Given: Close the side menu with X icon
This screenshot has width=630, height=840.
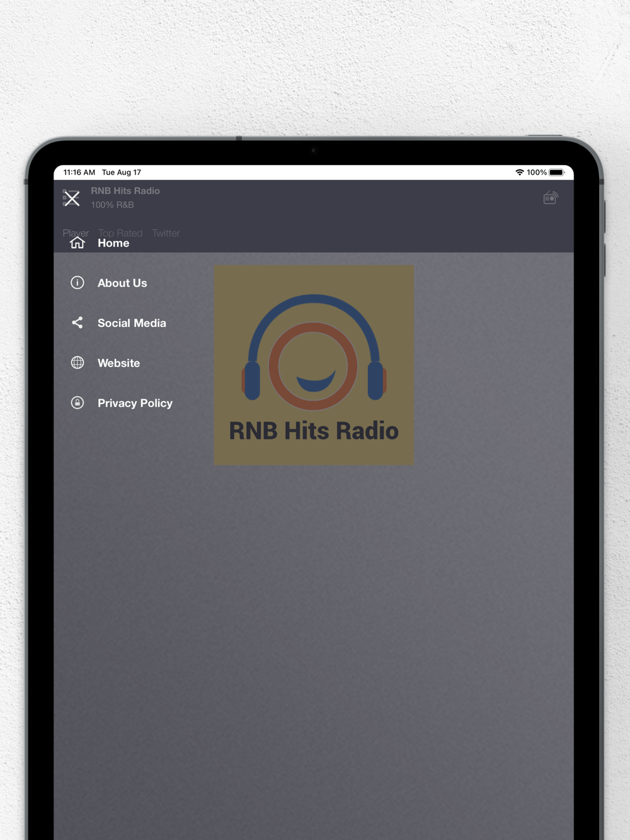Looking at the screenshot, I should coord(72,198).
